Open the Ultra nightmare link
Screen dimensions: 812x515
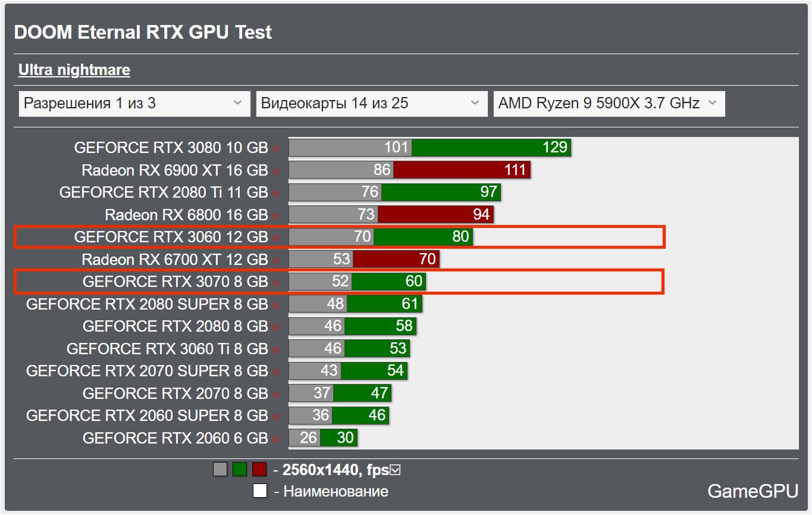coord(74,70)
